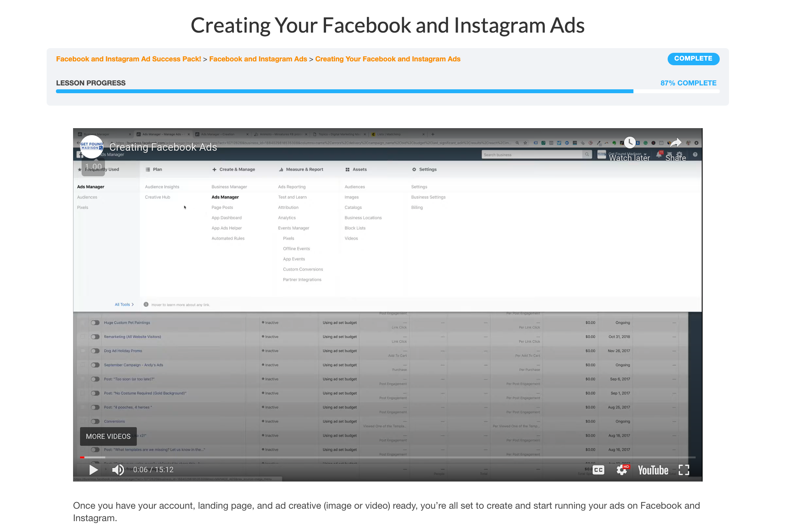Click the Plan menu list icon
The height and width of the screenshot is (532, 792).
(148, 169)
